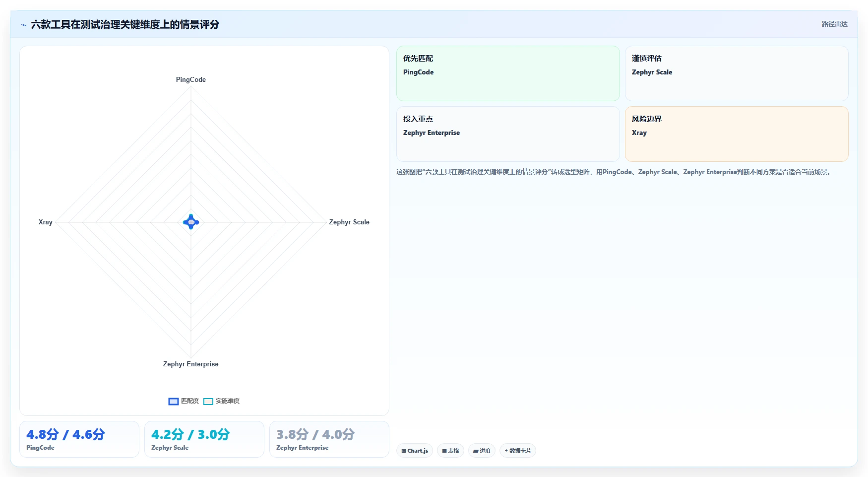The width and height of the screenshot is (868, 477).
Task: Select the 3.8分 / 4.0分 Zephyr Enterprise card
Action: click(x=329, y=439)
